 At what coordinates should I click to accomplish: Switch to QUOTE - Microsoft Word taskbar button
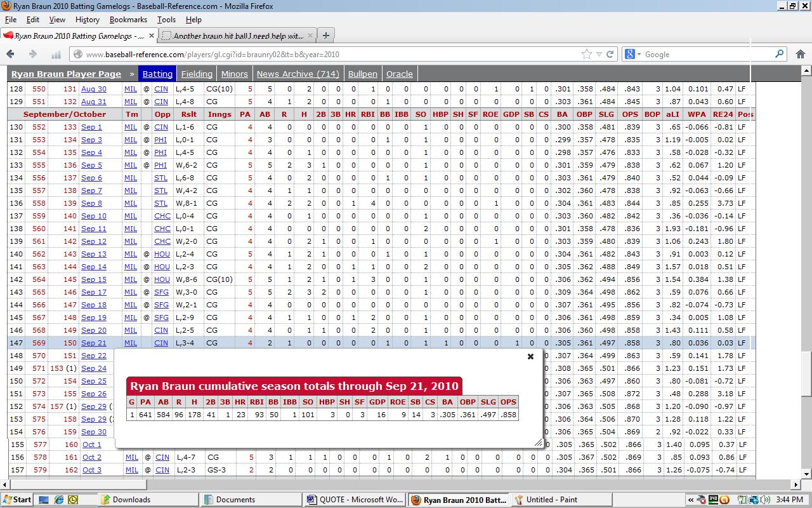[355, 500]
